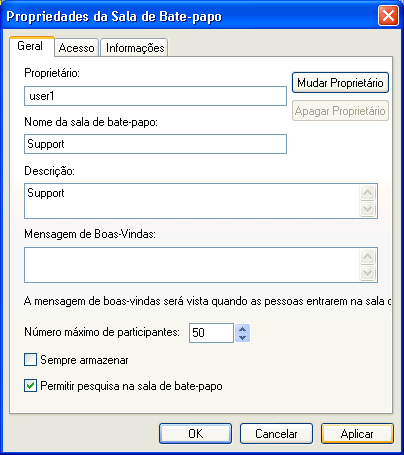
Task: Confirm changes with the OK button
Action: [x=195, y=434]
